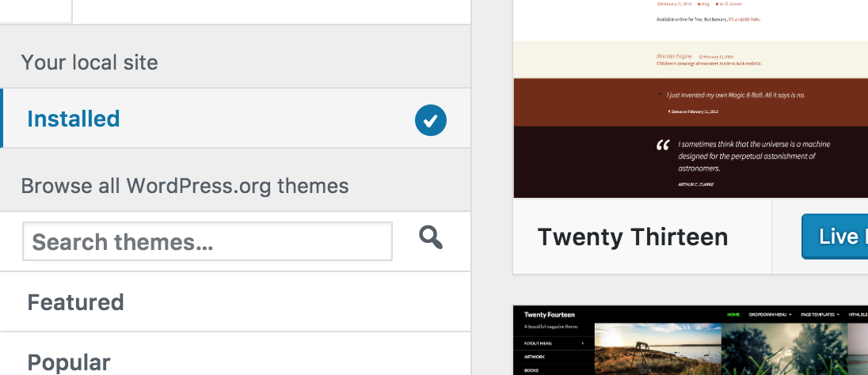This screenshot has width=868, height=375.
Task: Click the green HOME item in Twenty Fourteen preview
Action: (x=733, y=315)
